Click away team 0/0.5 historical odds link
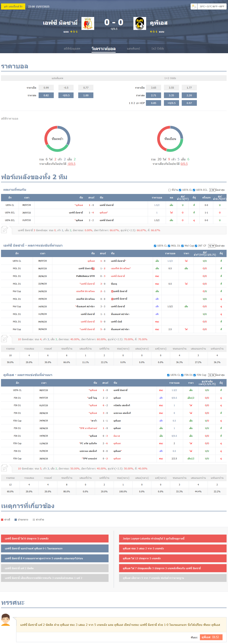This screenshot has height=644, width=228. pyautogui.click(x=184, y=164)
